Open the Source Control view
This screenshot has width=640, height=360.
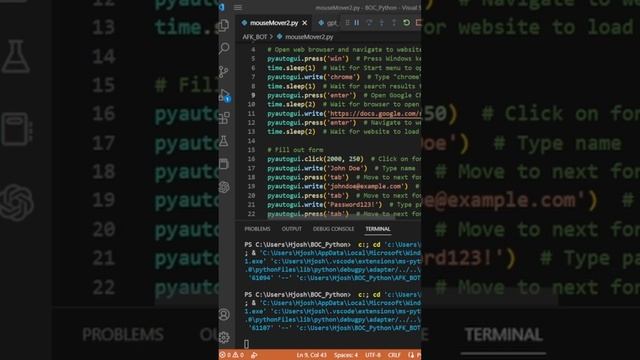pyautogui.click(x=224, y=72)
